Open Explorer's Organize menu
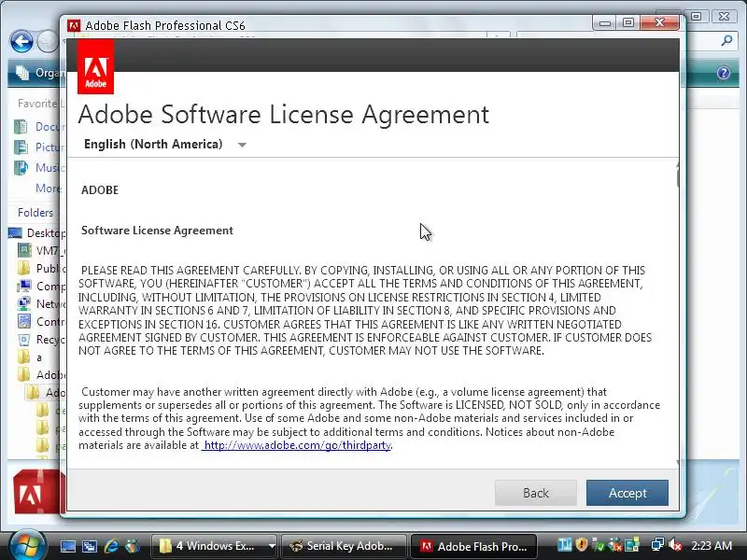The width and height of the screenshot is (747, 560). pos(39,73)
